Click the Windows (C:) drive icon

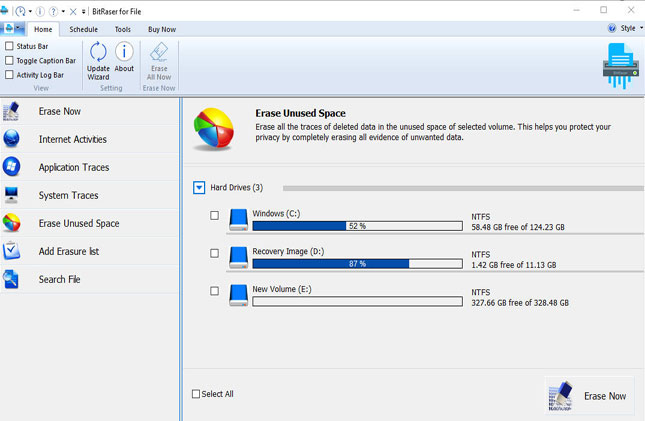pos(239,219)
